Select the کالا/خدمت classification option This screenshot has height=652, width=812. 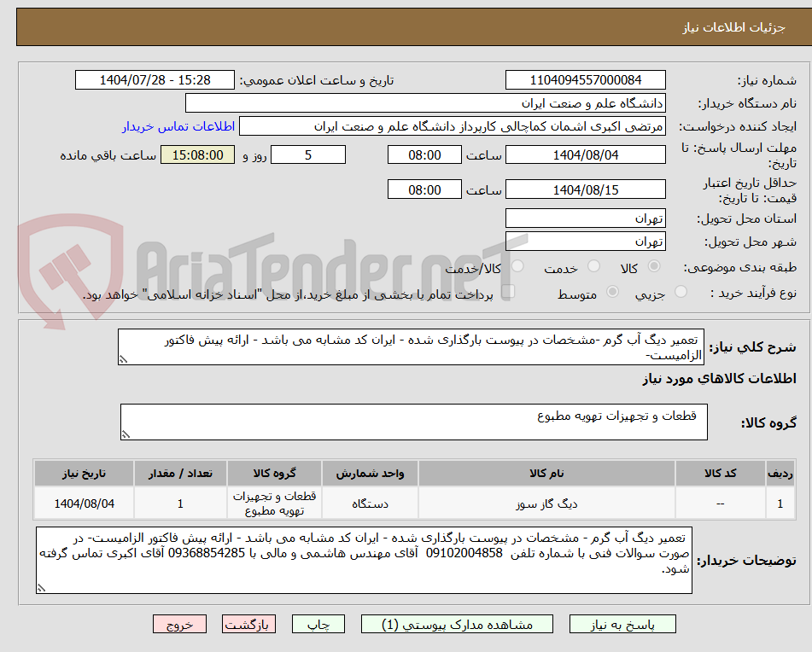[x=519, y=265]
